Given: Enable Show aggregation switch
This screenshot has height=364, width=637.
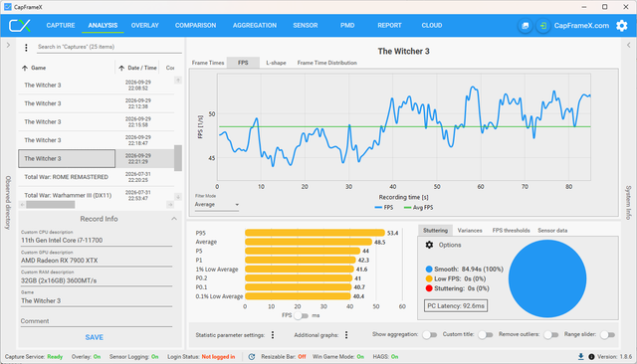Looking at the screenshot, I should coord(429,335).
